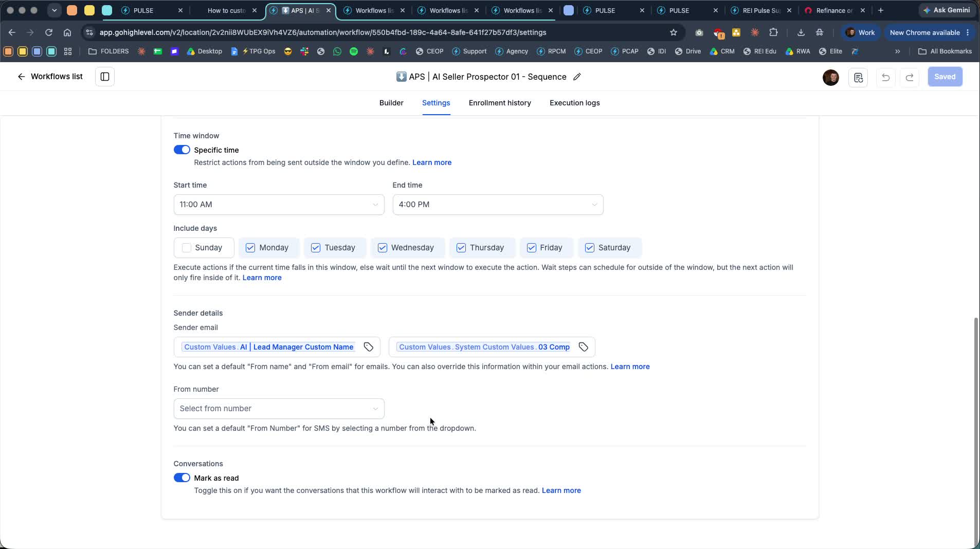Open the Start time dropdown

click(x=279, y=205)
